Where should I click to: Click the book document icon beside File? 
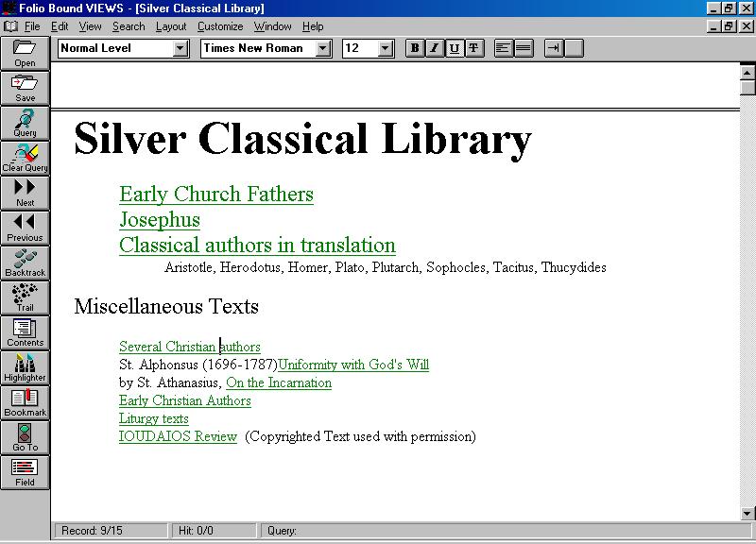(10, 26)
